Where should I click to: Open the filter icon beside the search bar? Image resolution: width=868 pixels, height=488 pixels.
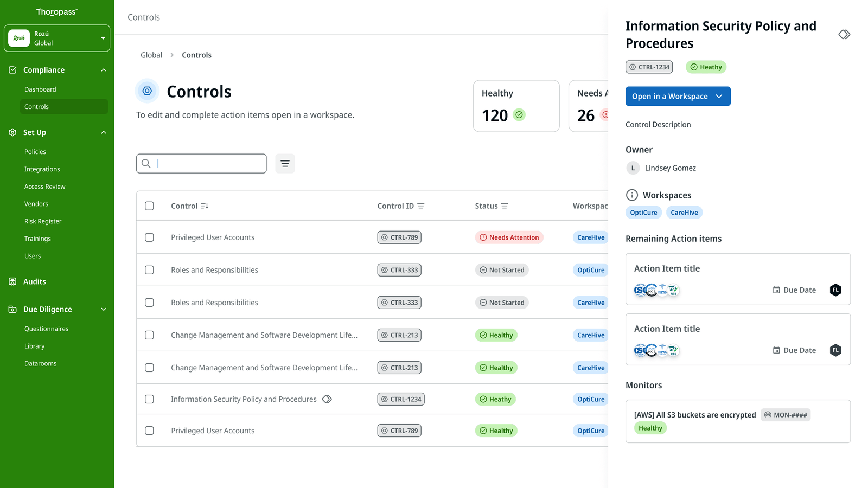coord(285,163)
